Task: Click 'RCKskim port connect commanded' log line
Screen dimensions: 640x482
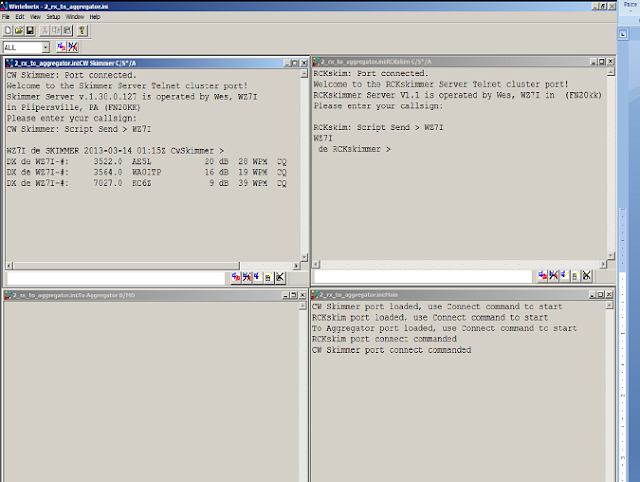Action: tap(384, 339)
